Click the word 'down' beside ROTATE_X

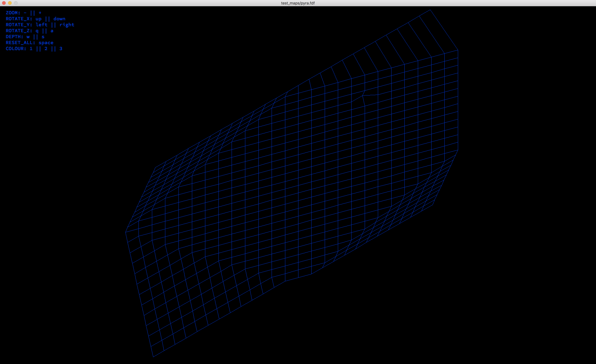tap(59, 19)
